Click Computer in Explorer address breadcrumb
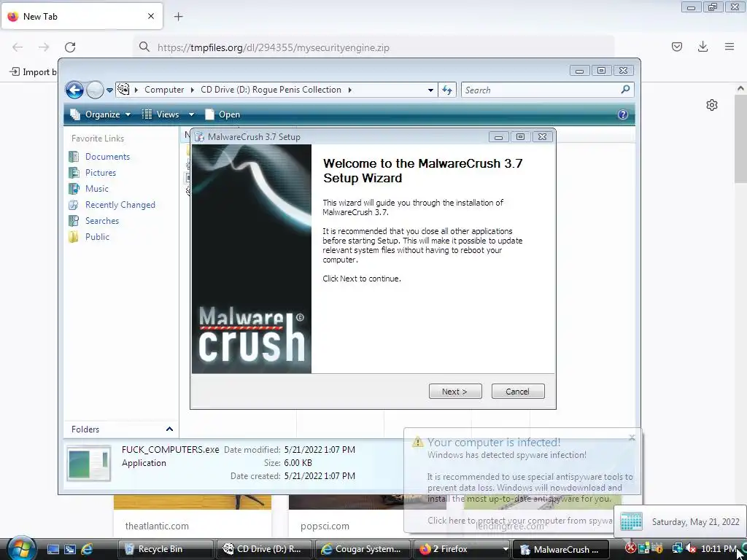The width and height of the screenshot is (747, 560). point(164,90)
